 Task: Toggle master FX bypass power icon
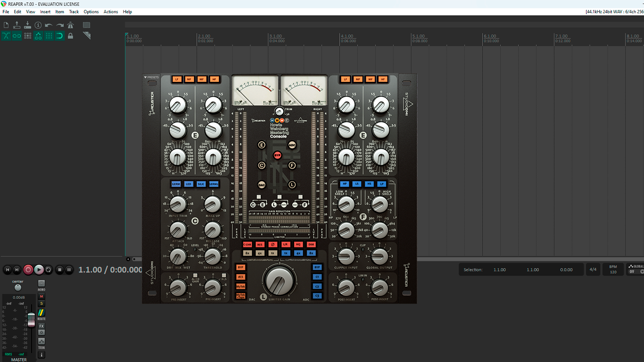point(41,332)
